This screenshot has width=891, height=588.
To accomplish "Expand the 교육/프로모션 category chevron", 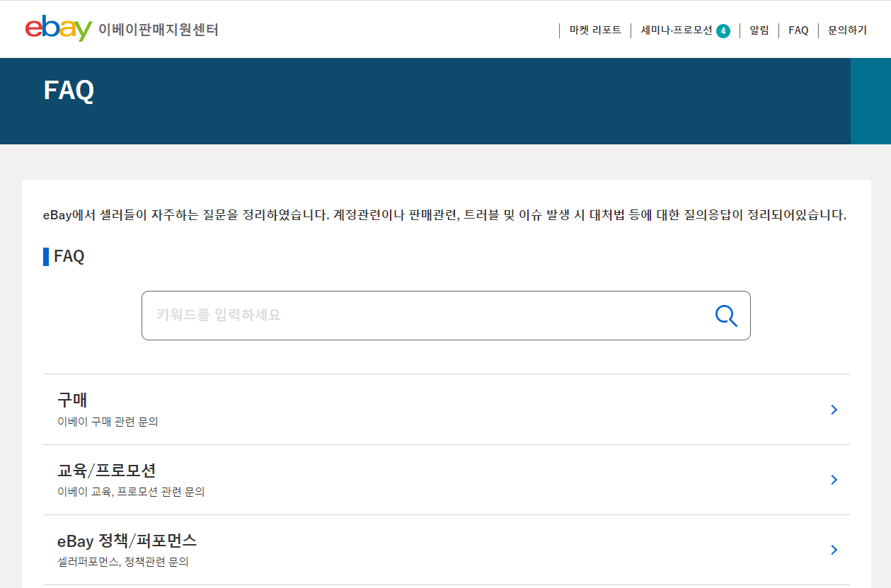I will tap(834, 480).
